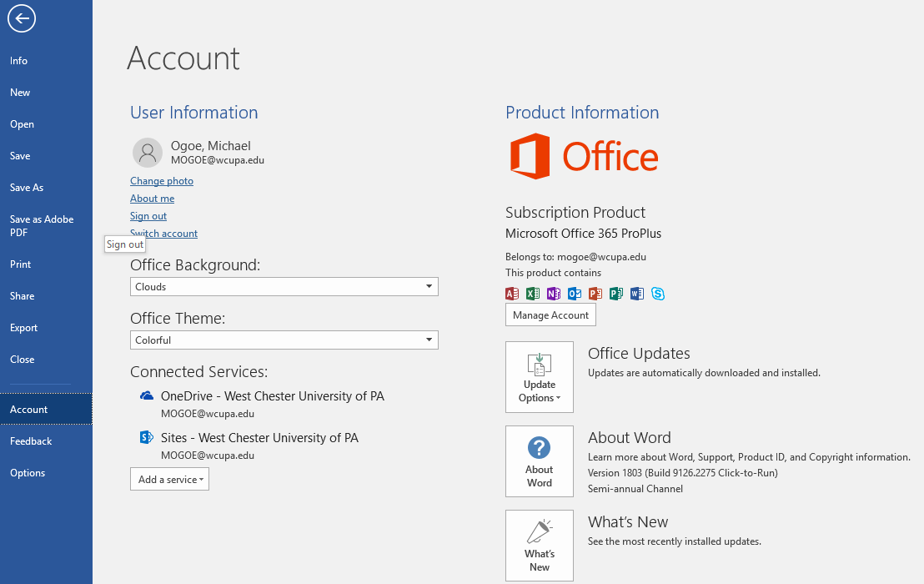Click the Sites SharePoint icon

point(146,437)
